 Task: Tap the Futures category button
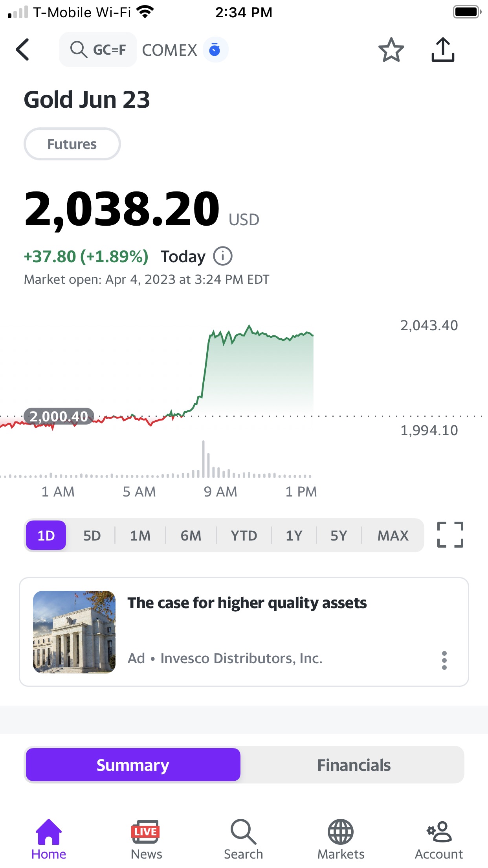[72, 144]
